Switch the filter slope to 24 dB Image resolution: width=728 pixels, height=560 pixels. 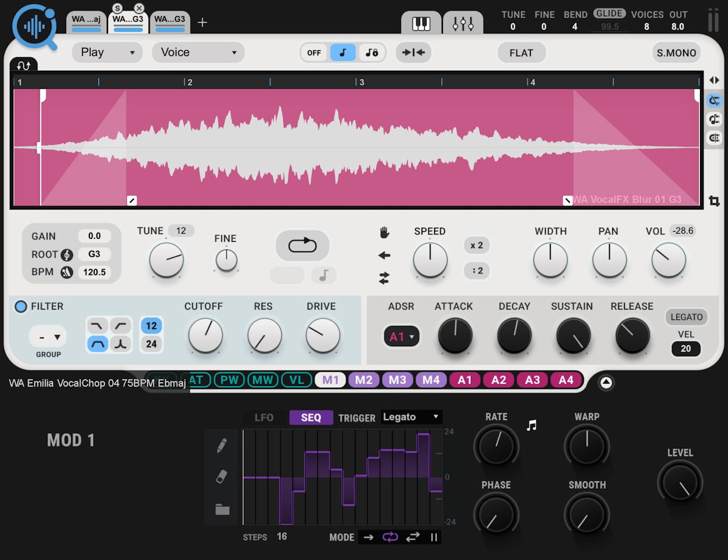151,344
